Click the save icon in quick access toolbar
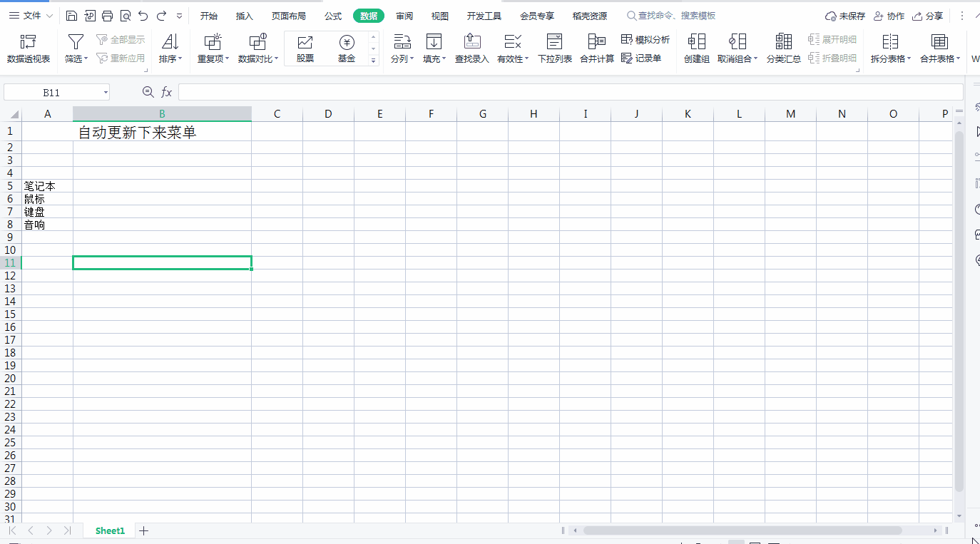 point(71,16)
